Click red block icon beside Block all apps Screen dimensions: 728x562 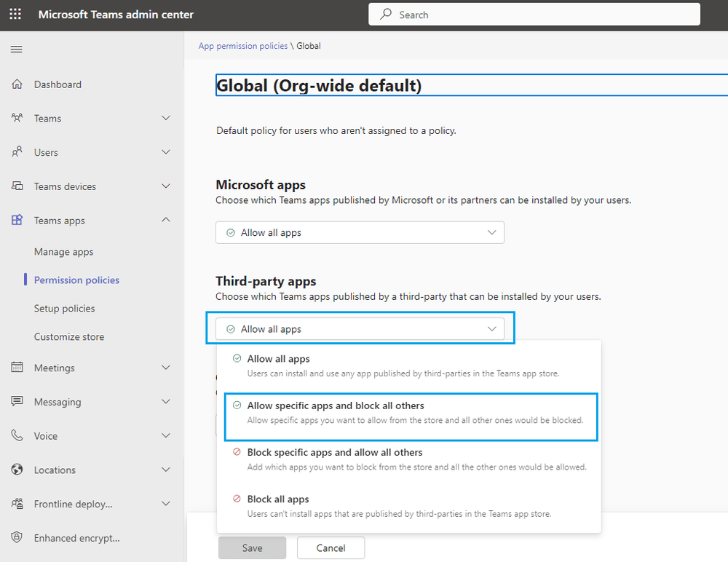click(237, 499)
